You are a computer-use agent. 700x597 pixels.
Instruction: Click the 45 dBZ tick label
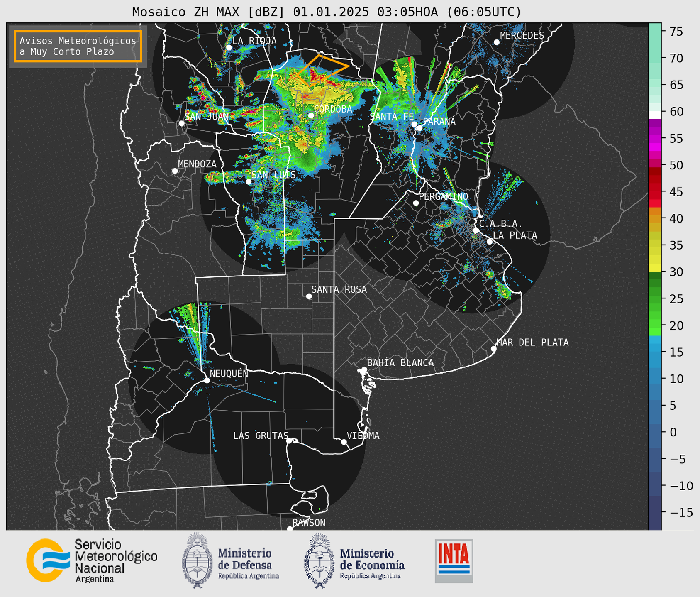[676, 192]
